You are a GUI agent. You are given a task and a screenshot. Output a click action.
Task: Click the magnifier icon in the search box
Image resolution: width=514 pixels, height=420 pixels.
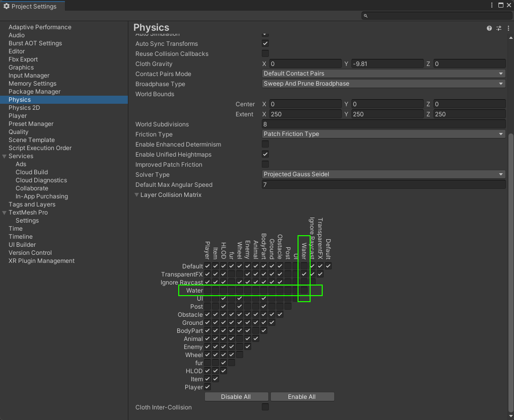366,16
